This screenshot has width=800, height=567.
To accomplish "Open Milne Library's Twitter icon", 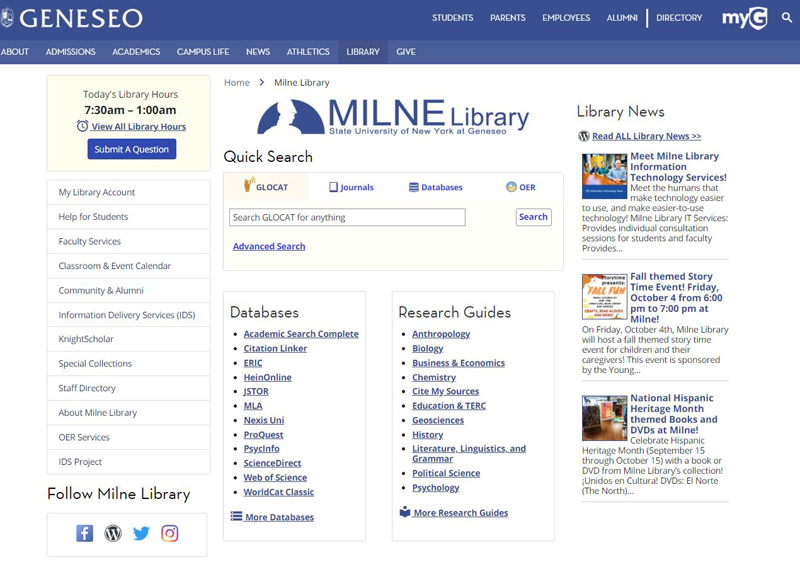I will (141, 533).
